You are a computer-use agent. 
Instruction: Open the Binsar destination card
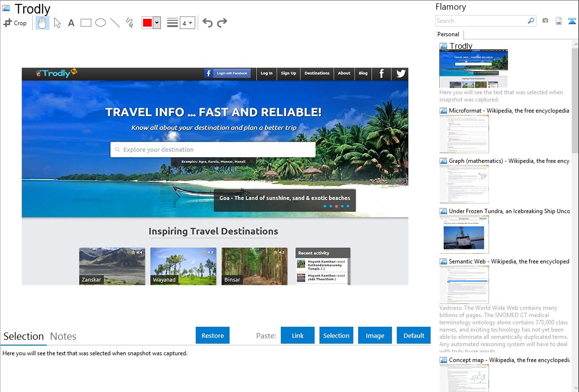coord(254,266)
